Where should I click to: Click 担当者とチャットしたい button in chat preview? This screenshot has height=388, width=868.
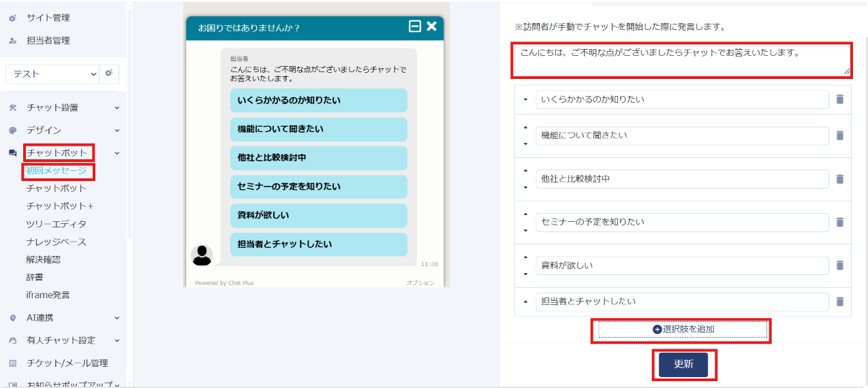point(319,244)
